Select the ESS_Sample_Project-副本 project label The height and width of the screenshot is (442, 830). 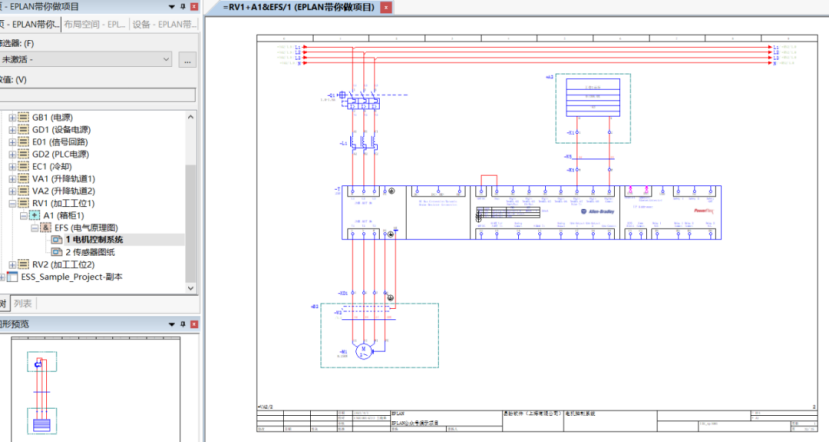click(72, 277)
